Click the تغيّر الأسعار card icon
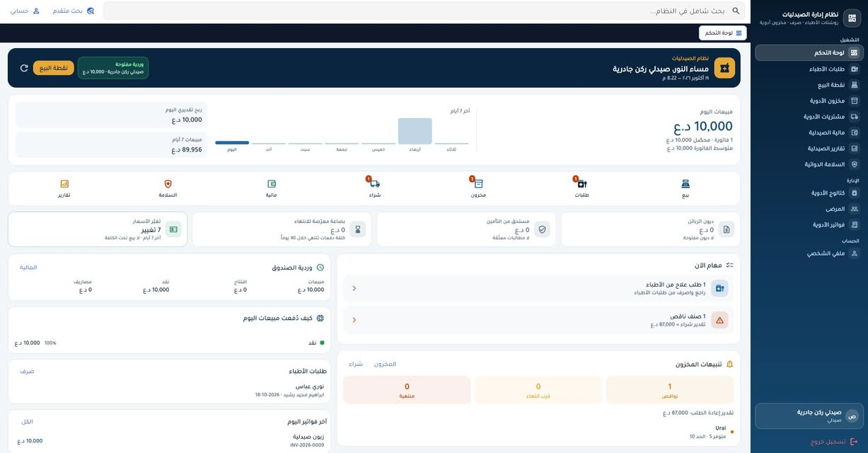The image size is (868, 453). tap(174, 229)
